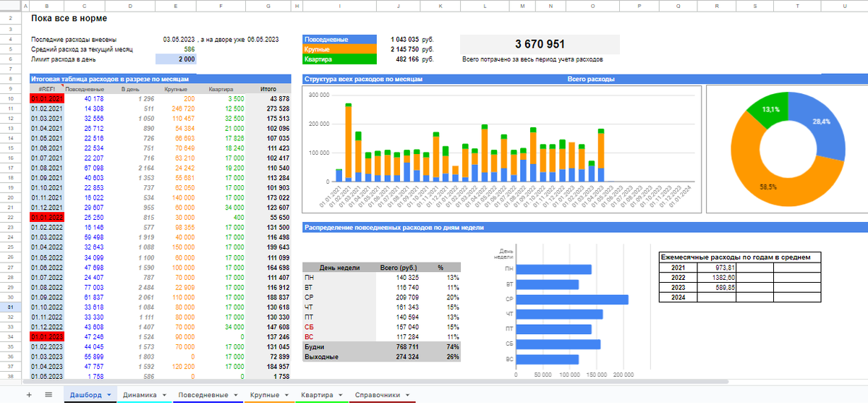Expand the Квартира tab dropdown arrow
Screen dimensions: 868x405
339,396
